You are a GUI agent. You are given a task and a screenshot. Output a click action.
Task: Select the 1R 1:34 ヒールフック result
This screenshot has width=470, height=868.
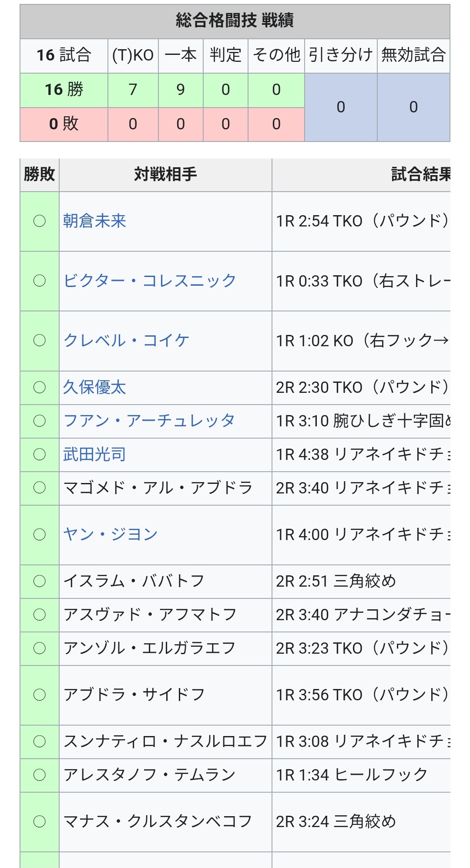(x=352, y=775)
